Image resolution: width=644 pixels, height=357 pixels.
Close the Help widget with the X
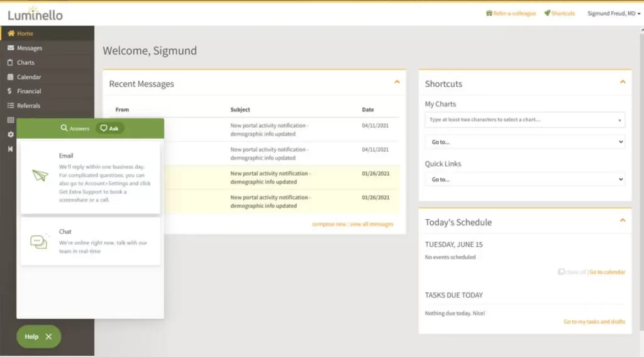point(49,336)
